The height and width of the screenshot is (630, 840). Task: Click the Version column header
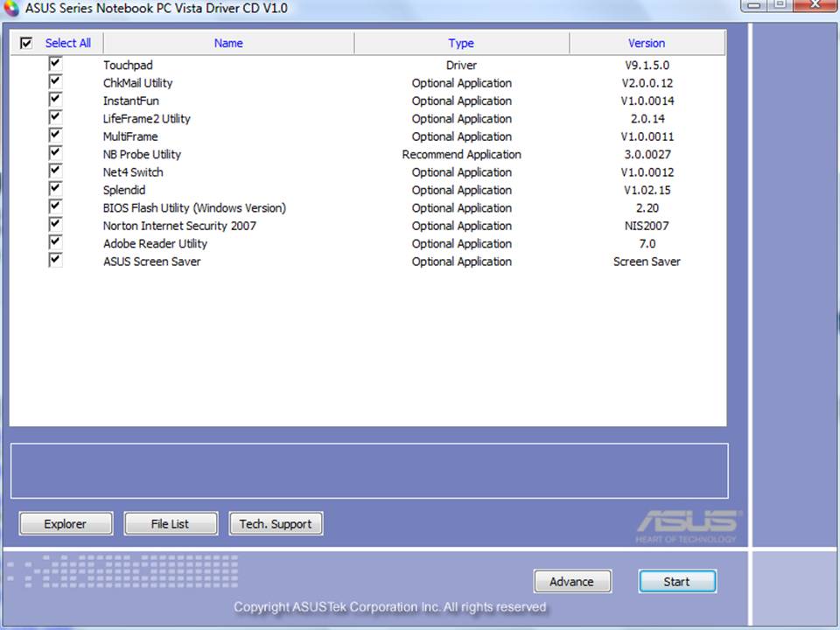pyautogui.click(x=647, y=43)
